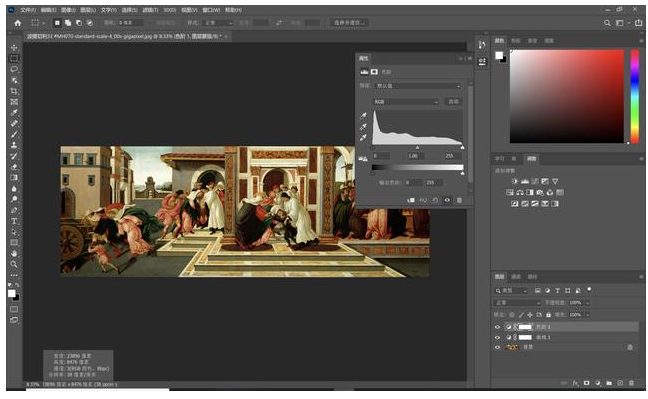Screen dimensions: 648x399
Task: Go to the Home screen icon
Action: coord(17,23)
